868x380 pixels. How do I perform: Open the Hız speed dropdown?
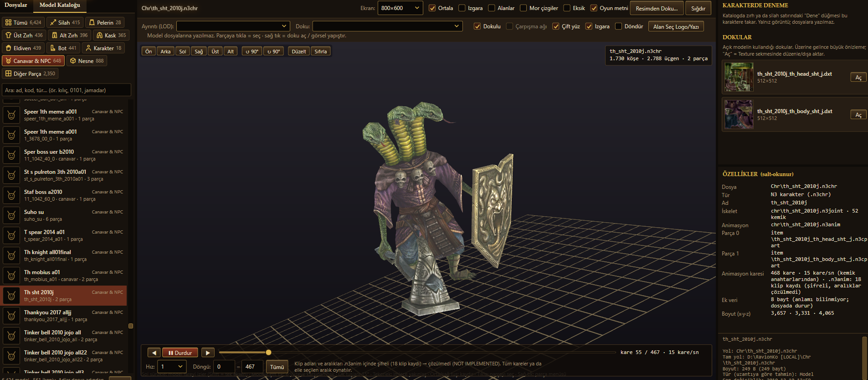[x=172, y=367]
